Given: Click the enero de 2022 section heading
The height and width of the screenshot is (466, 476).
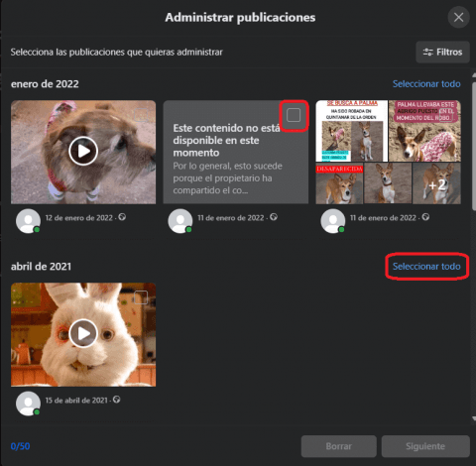Looking at the screenshot, I should (x=45, y=84).
